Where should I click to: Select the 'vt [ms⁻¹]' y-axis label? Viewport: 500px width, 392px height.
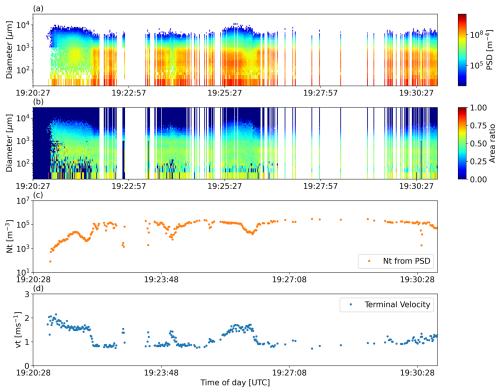coord(18,330)
